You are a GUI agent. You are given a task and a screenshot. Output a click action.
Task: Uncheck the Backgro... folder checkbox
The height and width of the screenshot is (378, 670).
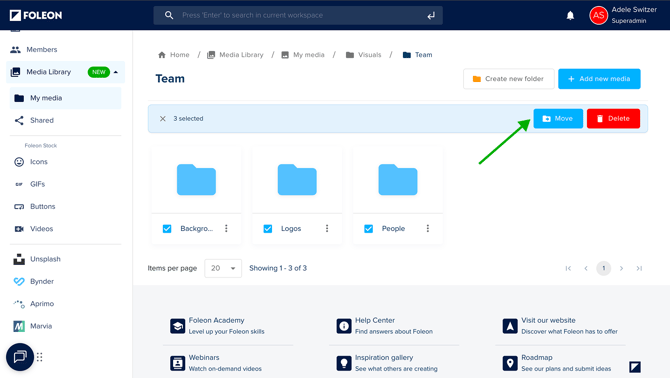point(167,229)
